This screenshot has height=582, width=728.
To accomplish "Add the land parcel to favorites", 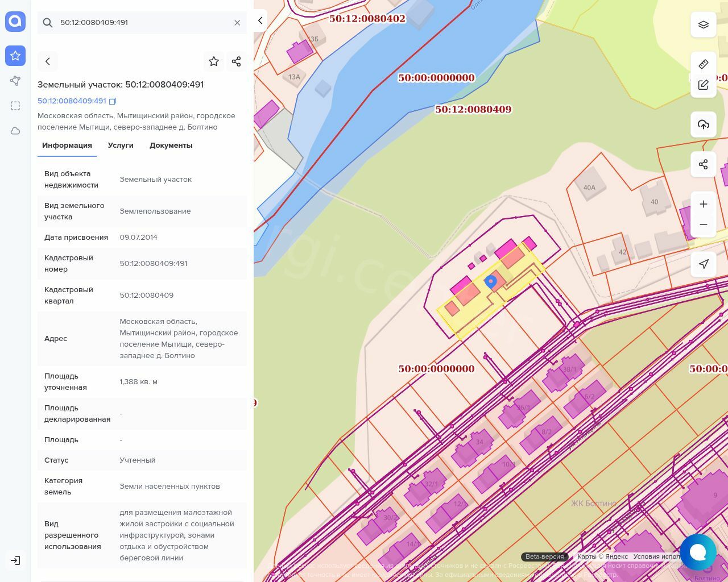I will pos(214,61).
